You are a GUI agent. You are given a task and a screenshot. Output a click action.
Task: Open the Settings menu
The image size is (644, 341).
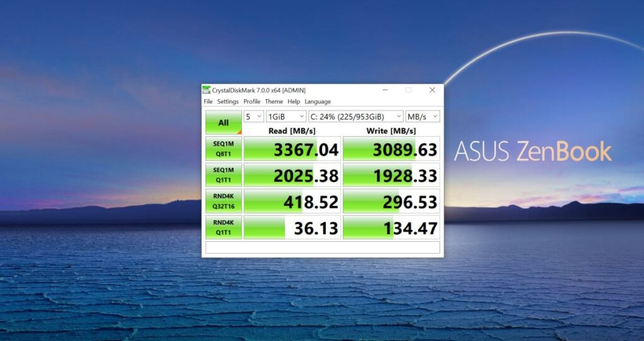click(x=228, y=102)
